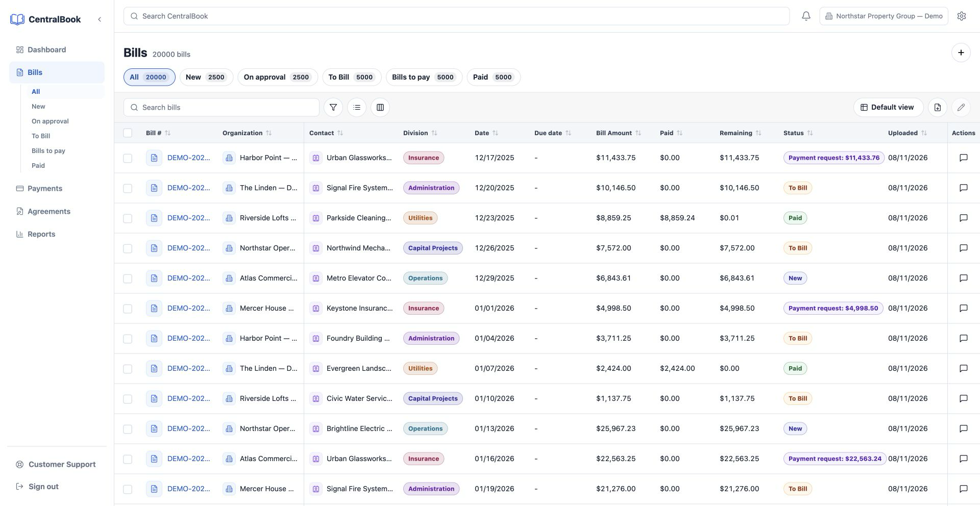This screenshot has width=980, height=506.
Task: Open Payments in the sidebar
Action: click(45, 189)
